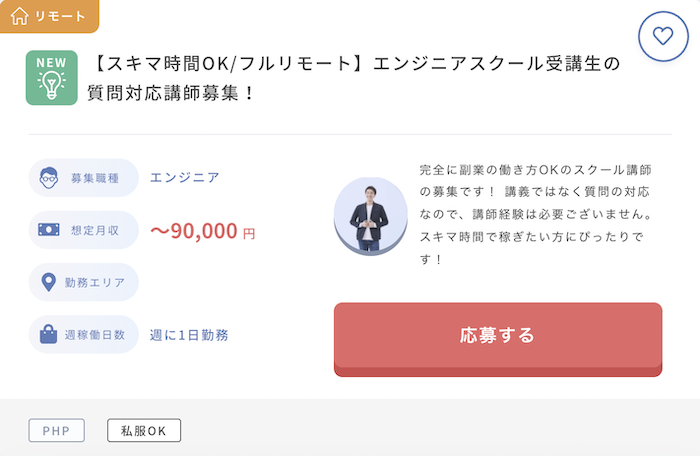Screen dimensions: 700x456
Task: Click the bag icon beside 週稼働日数
Action: (48, 334)
